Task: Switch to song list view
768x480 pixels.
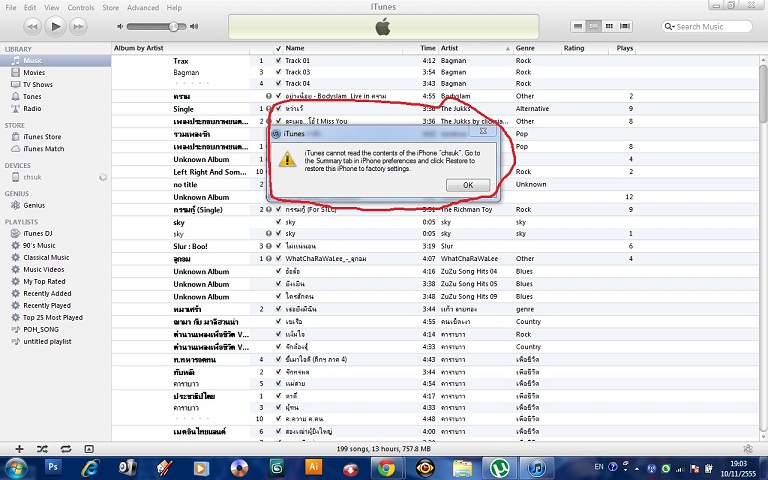Action: click(578, 26)
